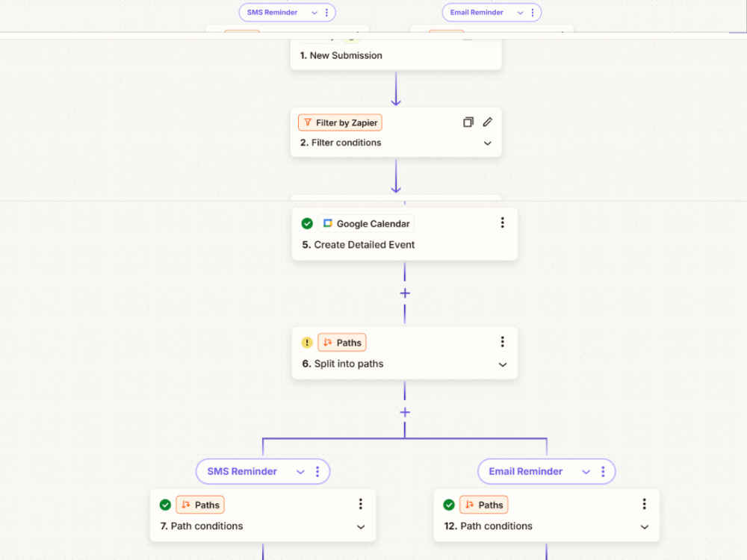Click the duplicate icon on Filter by Zapier step

468,122
